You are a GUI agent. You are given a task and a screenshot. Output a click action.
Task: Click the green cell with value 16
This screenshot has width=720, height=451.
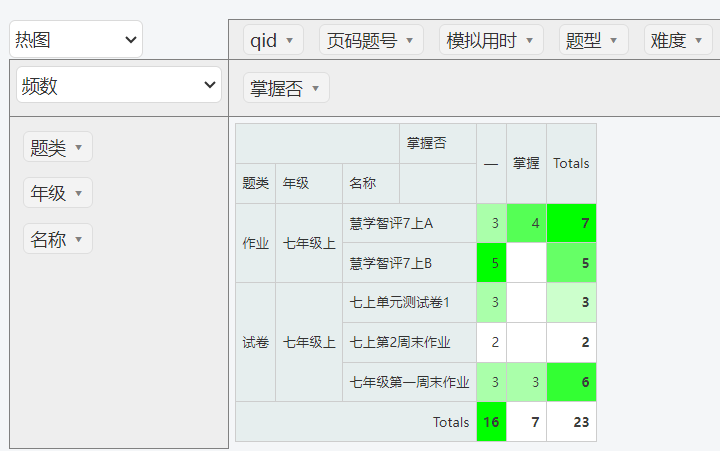(491, 422)
